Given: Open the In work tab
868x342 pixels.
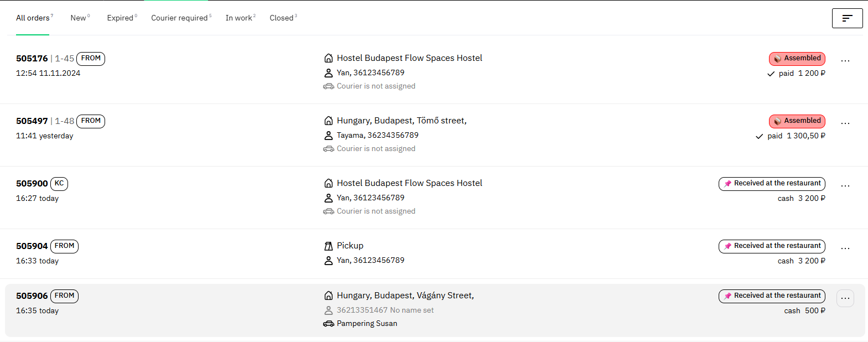Looking at the screenshot, I should pyautogui.click(x=241, y=18).
